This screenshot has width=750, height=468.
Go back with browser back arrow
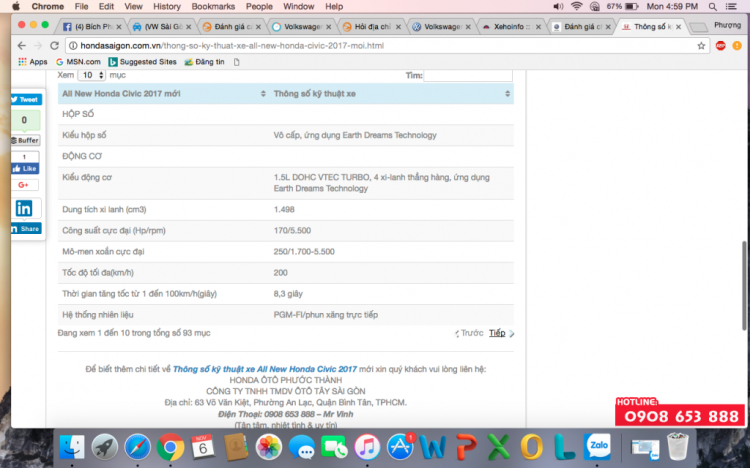pos(22,45)
